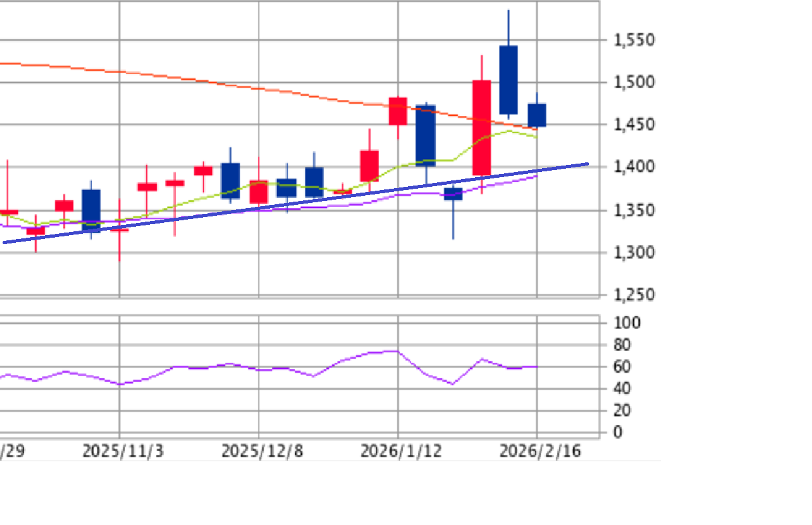
Task: Click the orange moving average line's left end
Action: point(3,63)
